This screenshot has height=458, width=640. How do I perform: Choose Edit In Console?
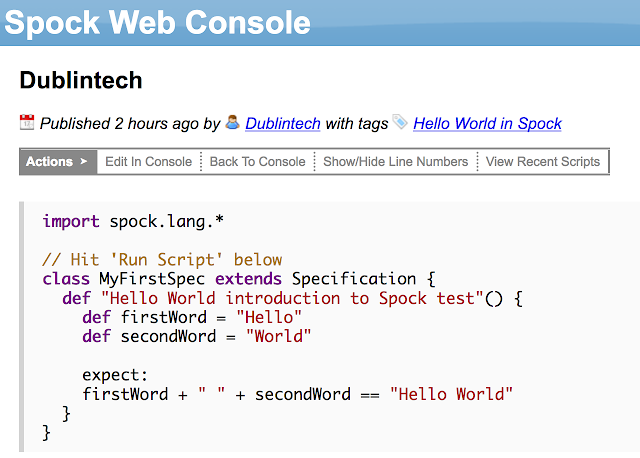pos(149,162)
